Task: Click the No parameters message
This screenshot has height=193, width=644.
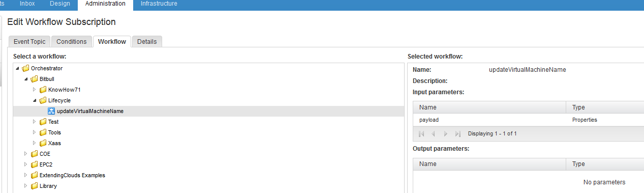Action: 604,182
